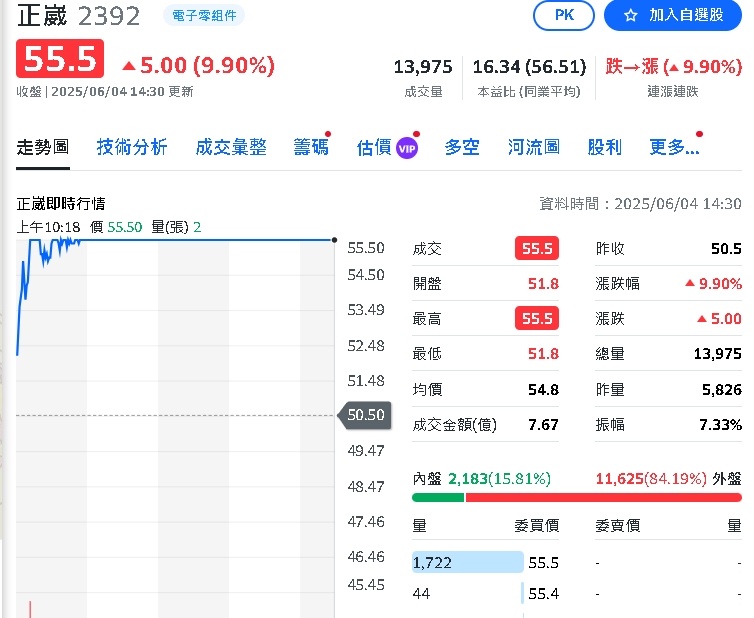Click the 5.00 (9.90%) change text
Viewport: 754px width, 618px height.
pyautogui.click(x=199, y=65)
